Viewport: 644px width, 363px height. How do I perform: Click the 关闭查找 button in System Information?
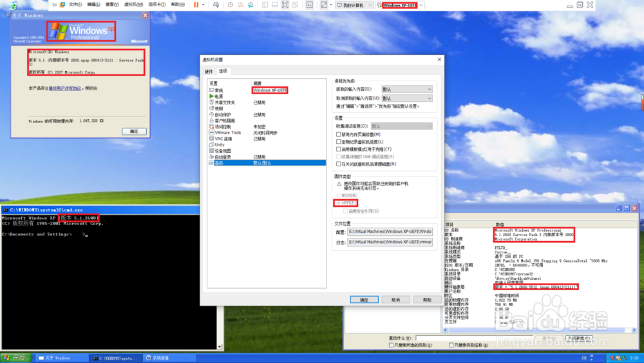click(x=579, y=338)
